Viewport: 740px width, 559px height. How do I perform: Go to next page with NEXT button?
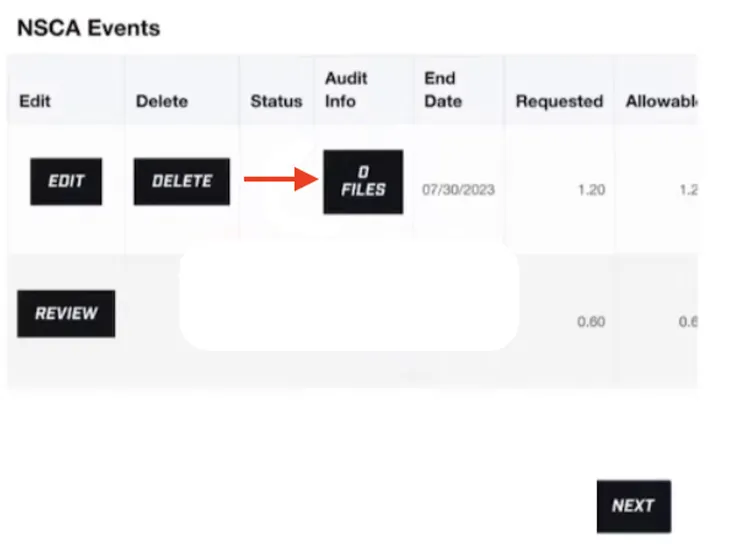coord(633,506)
